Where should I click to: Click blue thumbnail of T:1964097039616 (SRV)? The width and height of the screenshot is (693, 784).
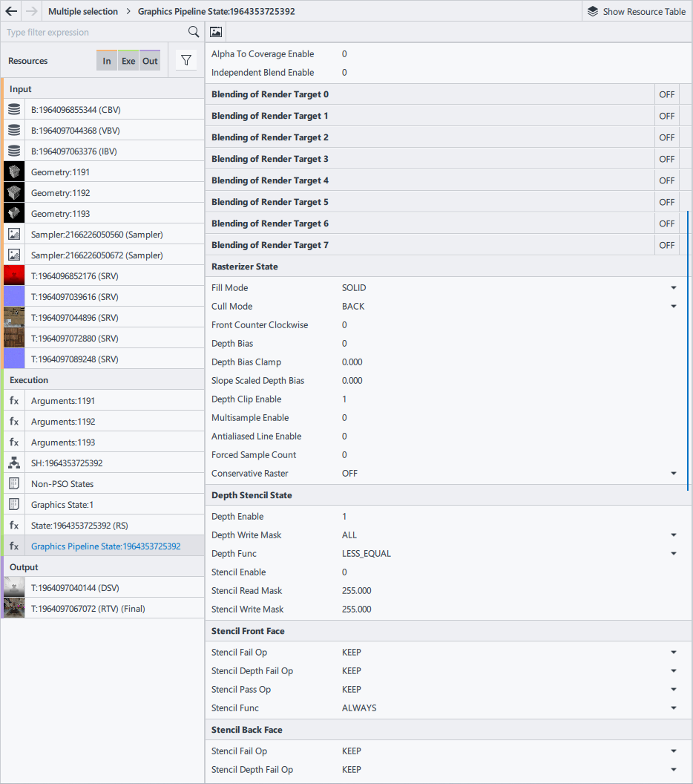tap(14, 296)
